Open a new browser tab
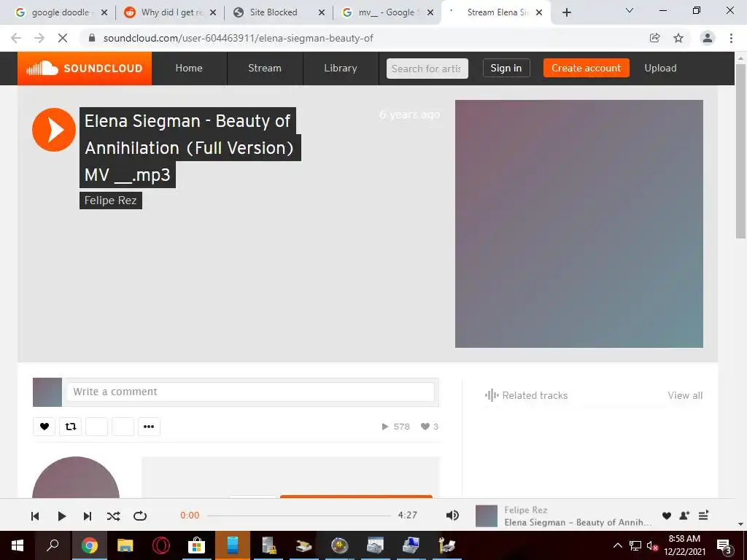 [566, 12]
